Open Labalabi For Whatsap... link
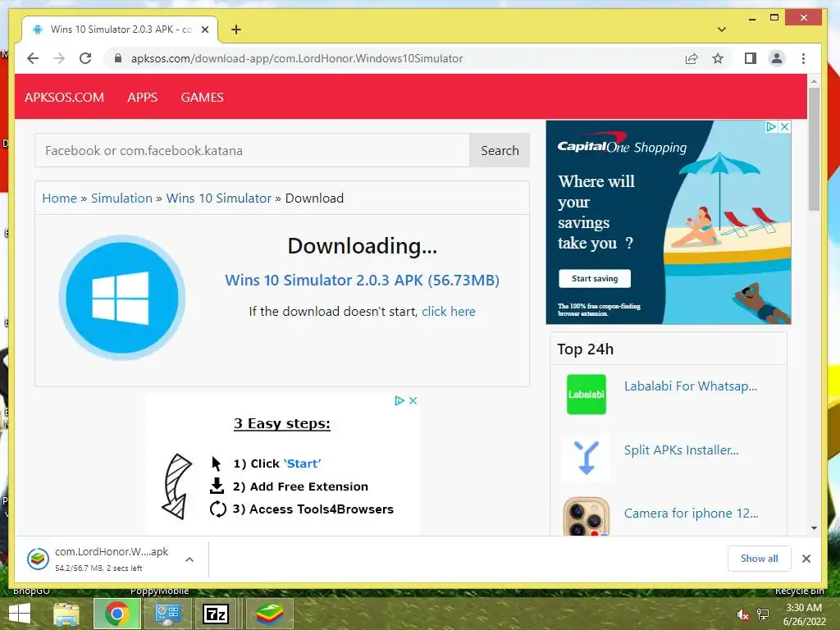Image resolution: width=840 pixels, height=630 pixels. tap(691, 386)
